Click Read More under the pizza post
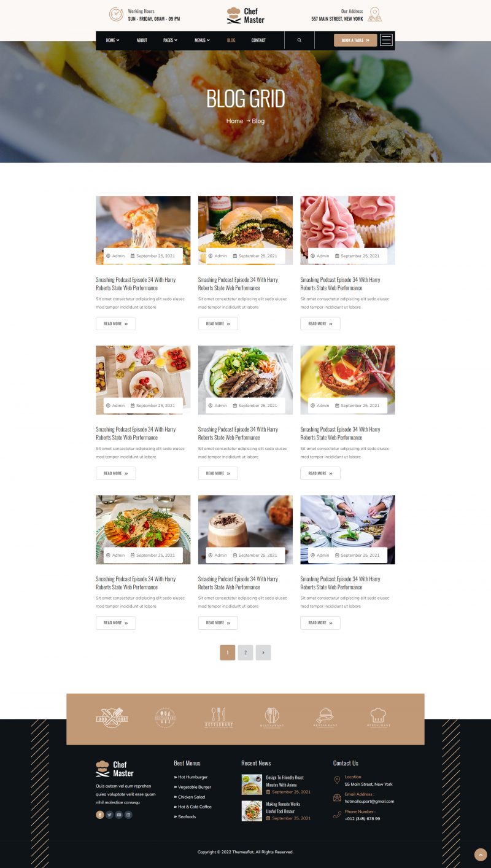The image size is (491, 868). (x=115, y=324)
